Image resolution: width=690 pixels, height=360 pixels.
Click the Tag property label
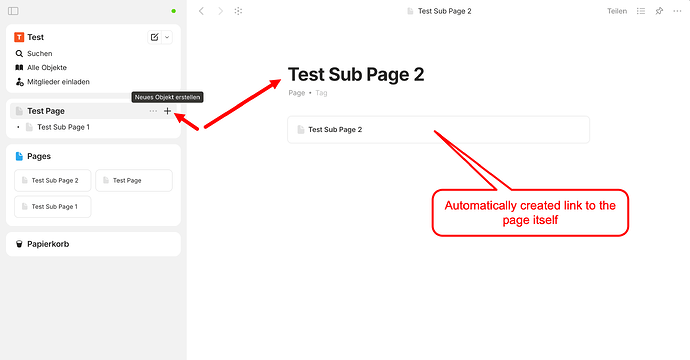click(x=321, y=93)
